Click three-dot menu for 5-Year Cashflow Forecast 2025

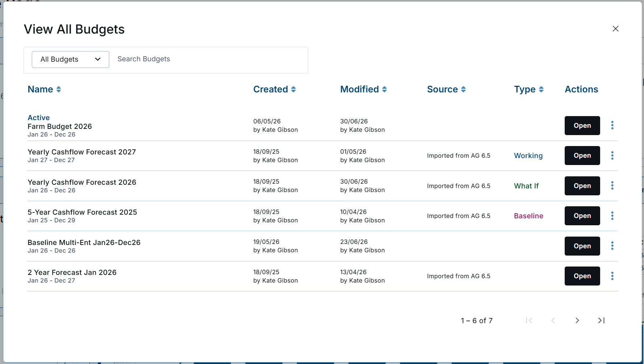612,216
